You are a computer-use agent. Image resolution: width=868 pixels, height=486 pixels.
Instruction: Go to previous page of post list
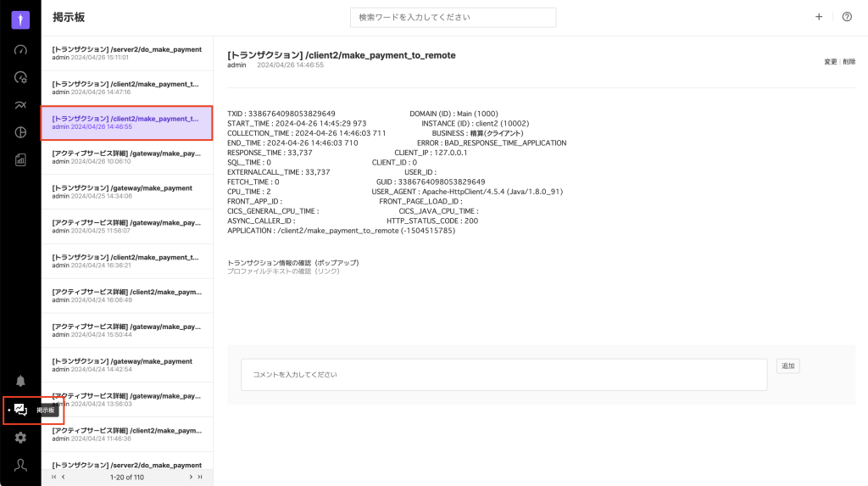coord(63,477)
